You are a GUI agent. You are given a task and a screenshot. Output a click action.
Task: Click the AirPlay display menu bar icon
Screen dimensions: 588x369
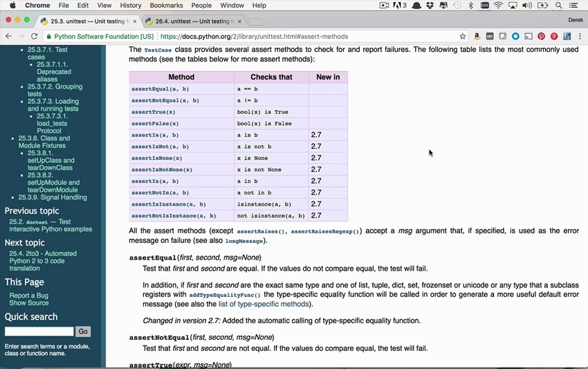coord(513,6)
